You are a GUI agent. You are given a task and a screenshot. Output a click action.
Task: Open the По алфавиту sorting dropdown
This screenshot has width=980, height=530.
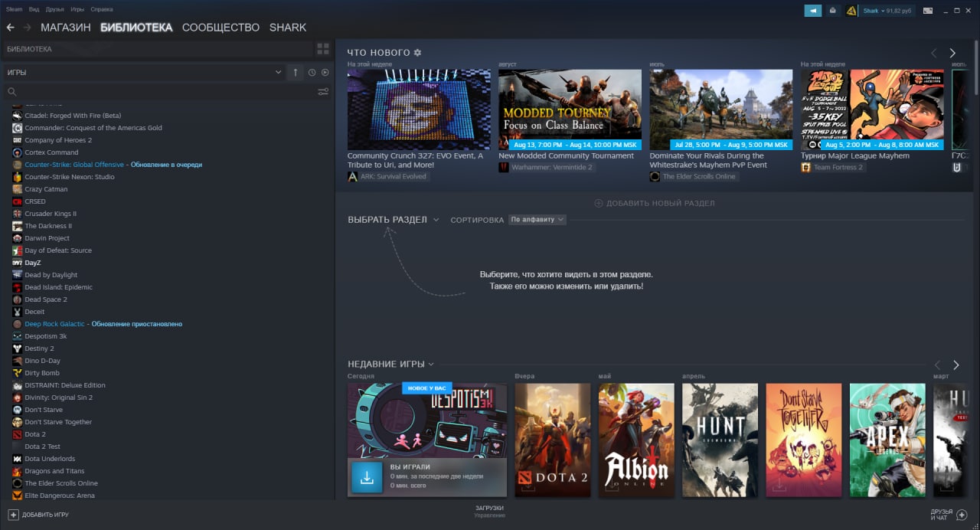pos(537,220)
